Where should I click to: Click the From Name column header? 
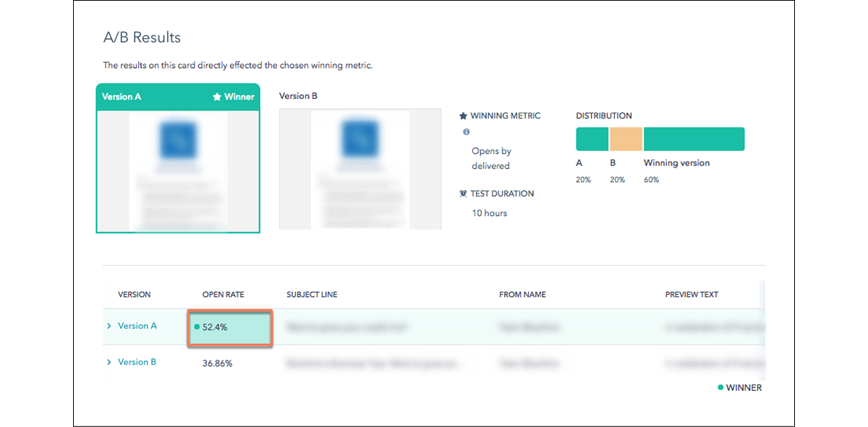coord(522,295)
